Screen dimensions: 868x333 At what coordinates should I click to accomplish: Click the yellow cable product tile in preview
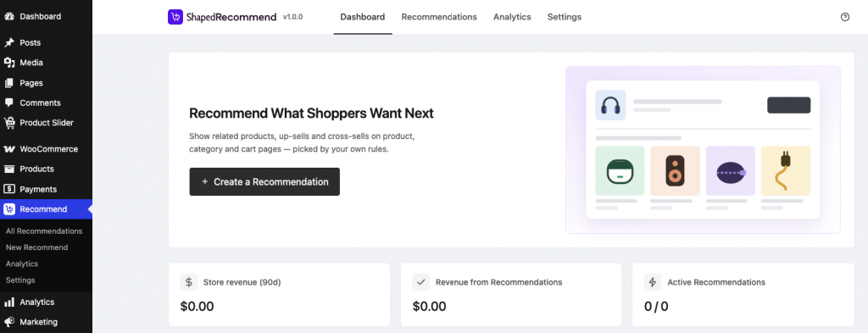point(786,171)
